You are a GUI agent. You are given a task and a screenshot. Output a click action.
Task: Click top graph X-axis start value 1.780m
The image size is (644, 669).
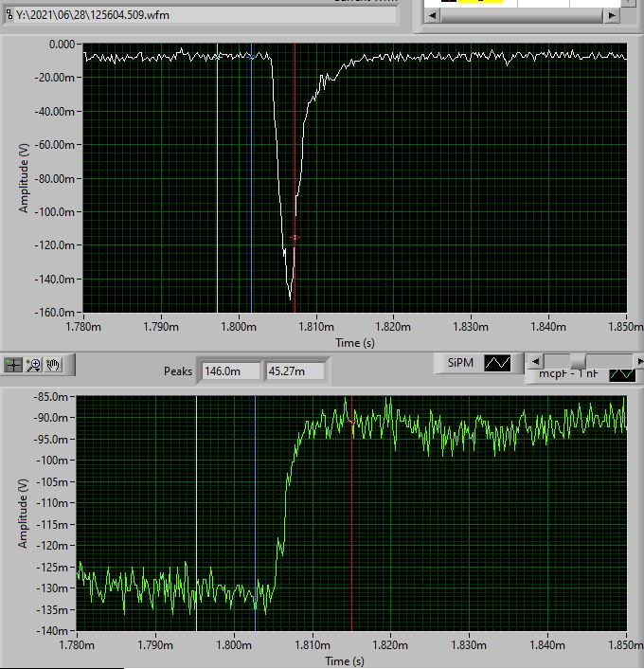pyautogui.click(x=83, y=327)
